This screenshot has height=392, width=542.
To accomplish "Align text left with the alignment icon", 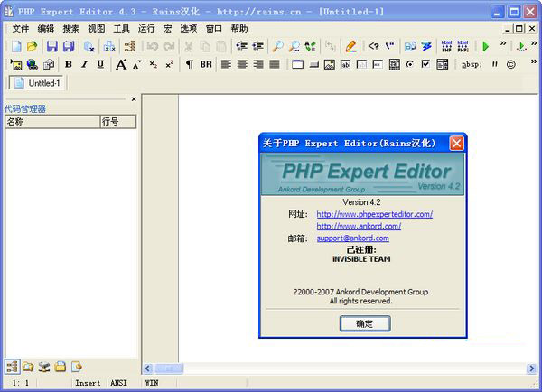I will 226,64.
